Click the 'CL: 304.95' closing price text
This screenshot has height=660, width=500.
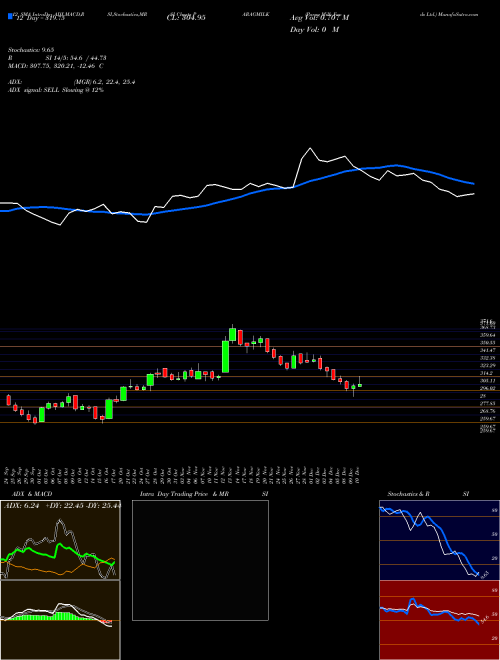tap(186, 18)
